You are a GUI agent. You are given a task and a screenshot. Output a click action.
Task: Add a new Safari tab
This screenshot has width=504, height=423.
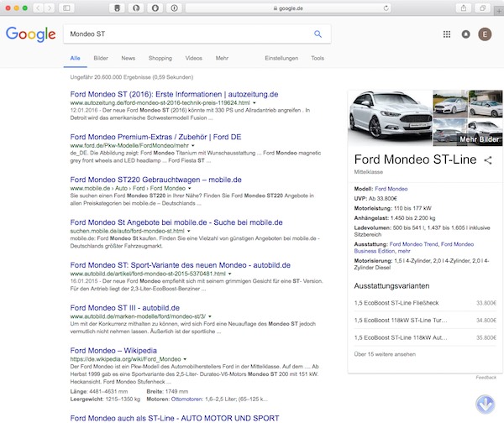(499, 11)
